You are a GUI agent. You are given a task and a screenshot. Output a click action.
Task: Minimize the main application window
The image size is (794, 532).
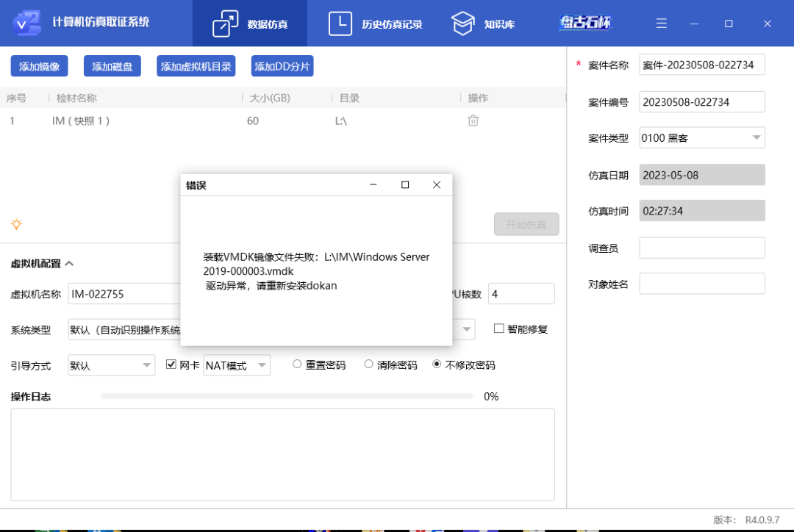(x=694, y=24)
